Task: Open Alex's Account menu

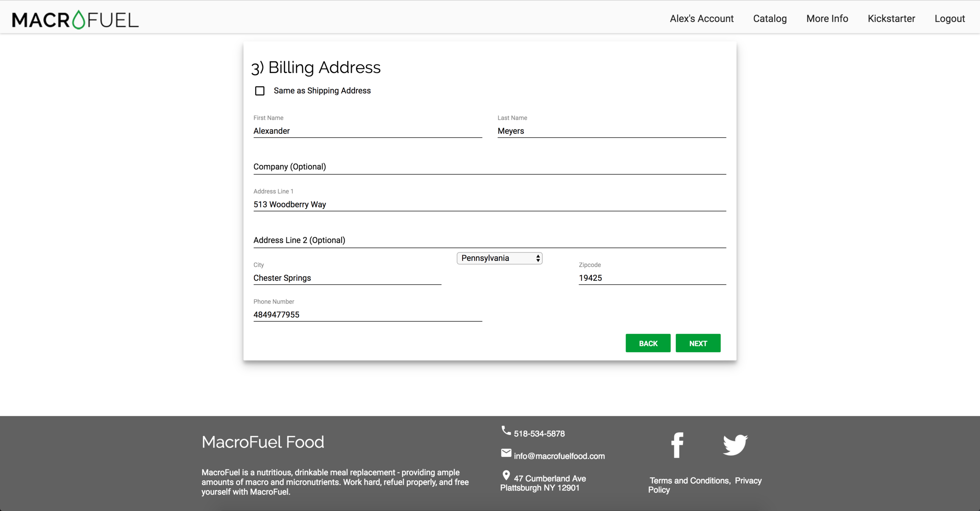Action: coord(702,18)
